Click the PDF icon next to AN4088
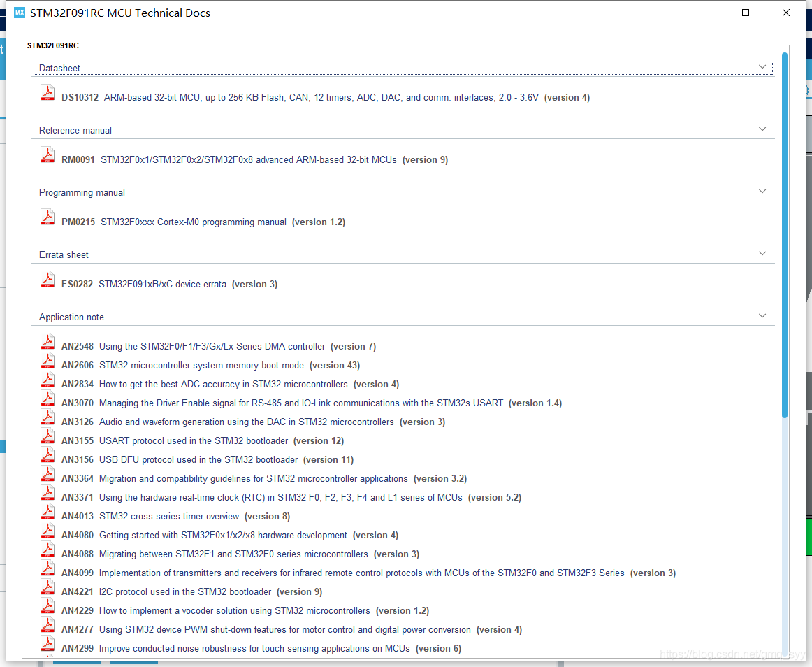The width and height of the screenshot is (812, 667). [48, 549]
